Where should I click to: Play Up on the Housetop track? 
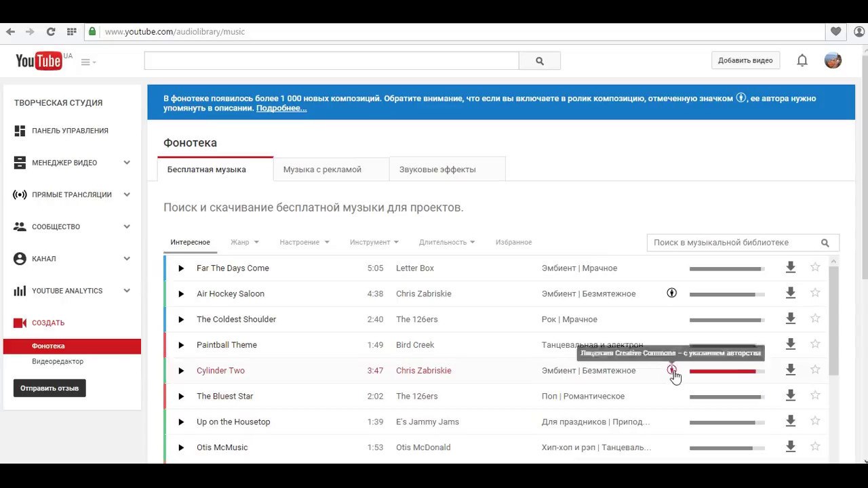point(181,422)
